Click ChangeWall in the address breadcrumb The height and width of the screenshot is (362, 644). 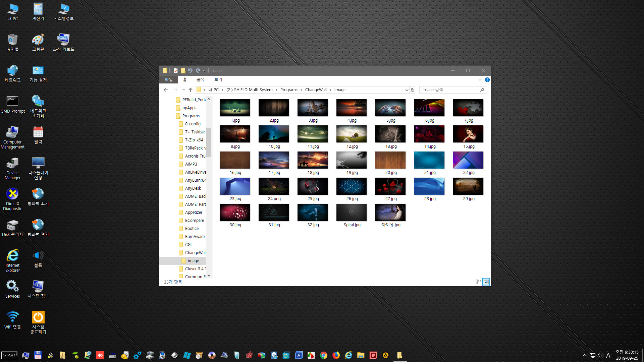coord(316,90)
